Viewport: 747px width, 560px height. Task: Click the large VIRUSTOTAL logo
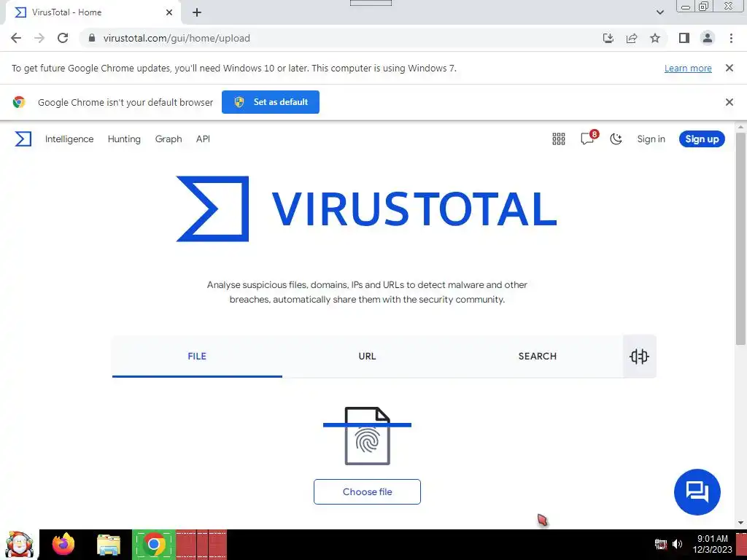coord(367,209)
